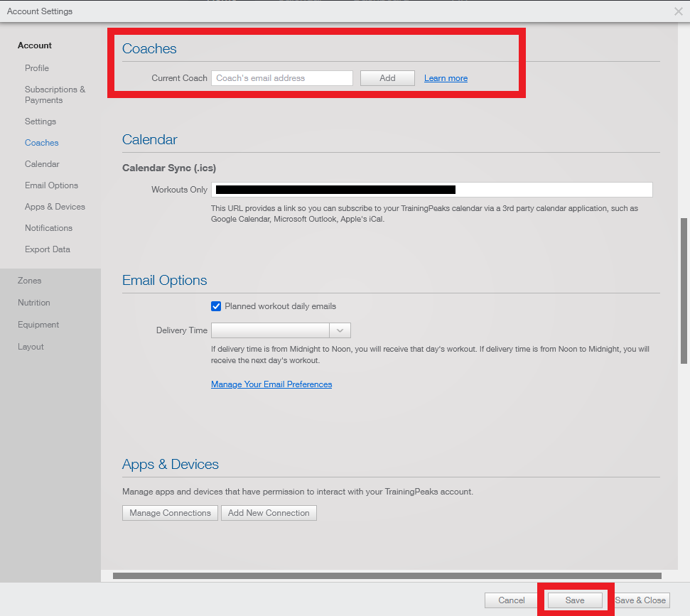Open Email Options sidebar item
Viewport: 690px width, 616px height.
pyautogui.click(x=51, y=185)
